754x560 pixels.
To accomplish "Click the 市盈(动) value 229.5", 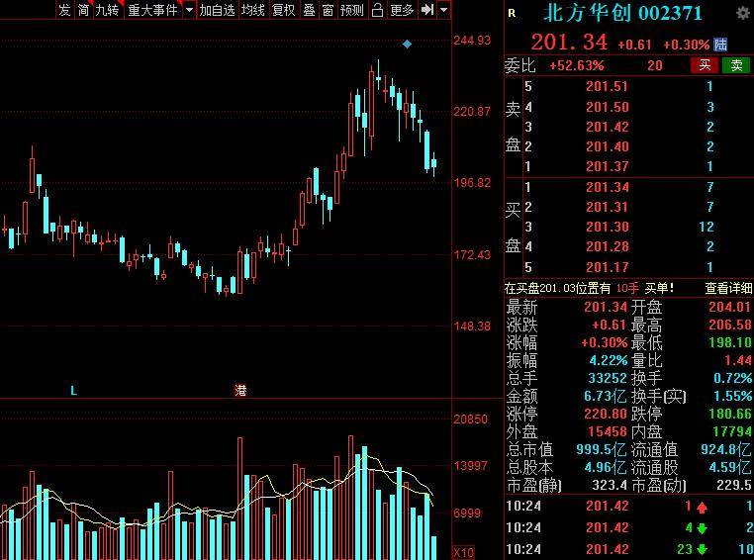I will [734, 485].
